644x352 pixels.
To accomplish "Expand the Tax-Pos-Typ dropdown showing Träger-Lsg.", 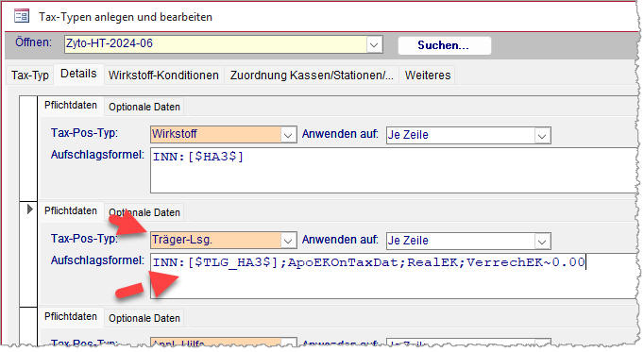I will tap(288, 241).
